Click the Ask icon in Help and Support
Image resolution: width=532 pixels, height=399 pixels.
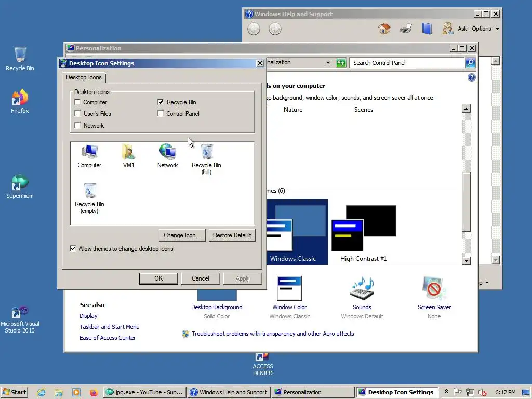(x=448, y=29)
